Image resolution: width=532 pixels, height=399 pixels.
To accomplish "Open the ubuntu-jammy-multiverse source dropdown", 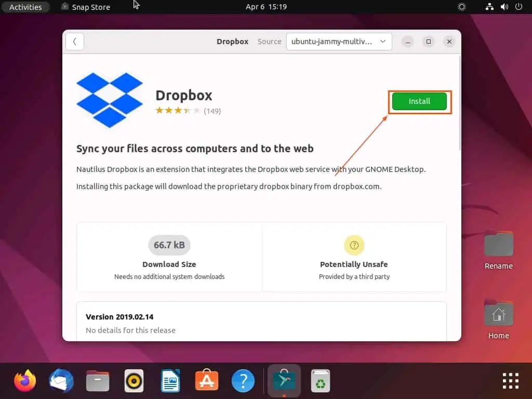I will [x=339, y=42].
